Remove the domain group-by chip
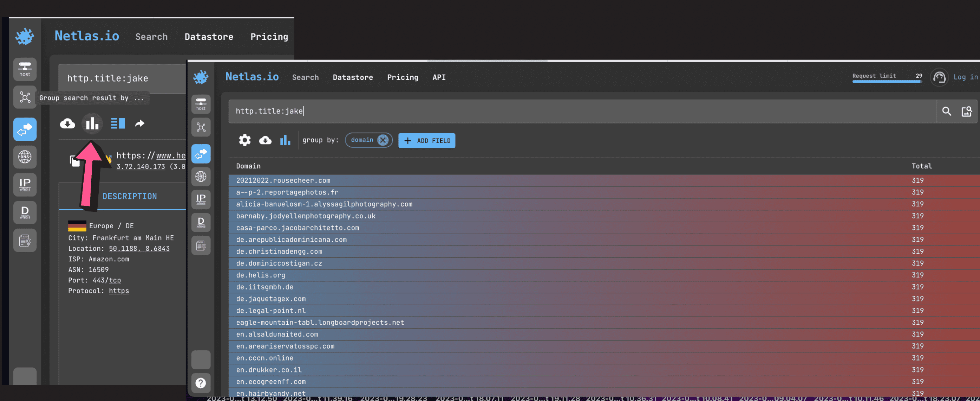980x401 pixels. click(383, 140)
